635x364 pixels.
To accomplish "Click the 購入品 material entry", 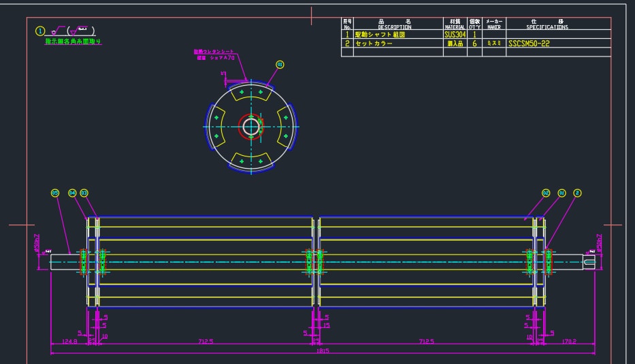I will click(455, 44).
